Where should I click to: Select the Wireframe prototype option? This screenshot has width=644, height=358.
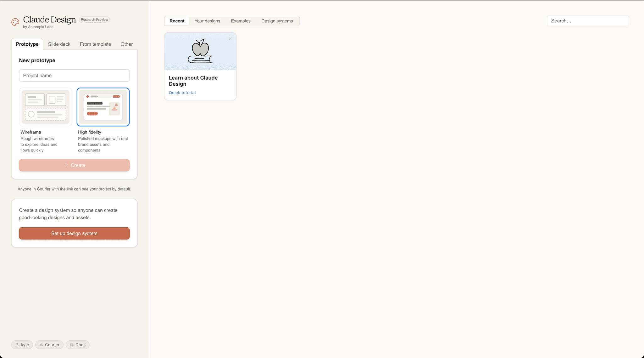click(46, 107)
